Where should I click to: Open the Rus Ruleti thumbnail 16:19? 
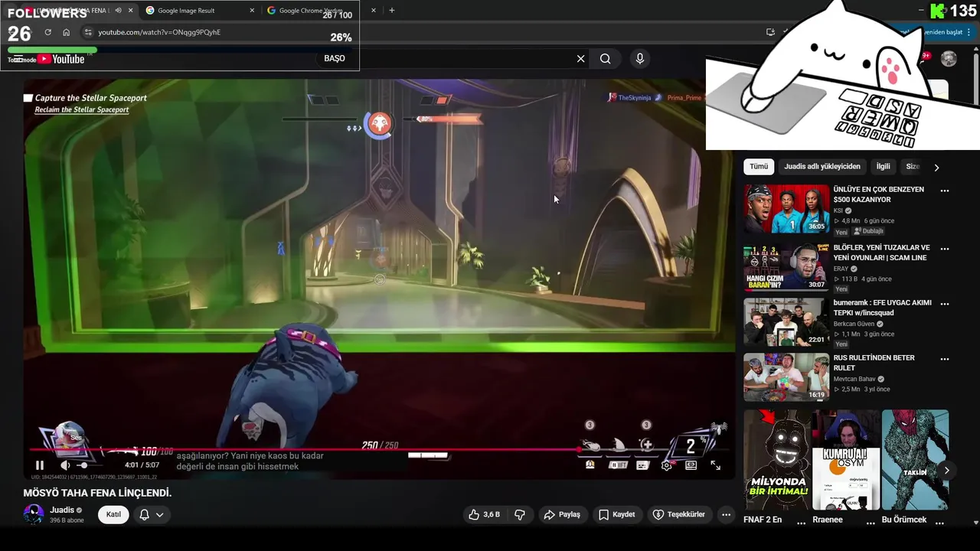pyautogui.click(x=786, y=377)
